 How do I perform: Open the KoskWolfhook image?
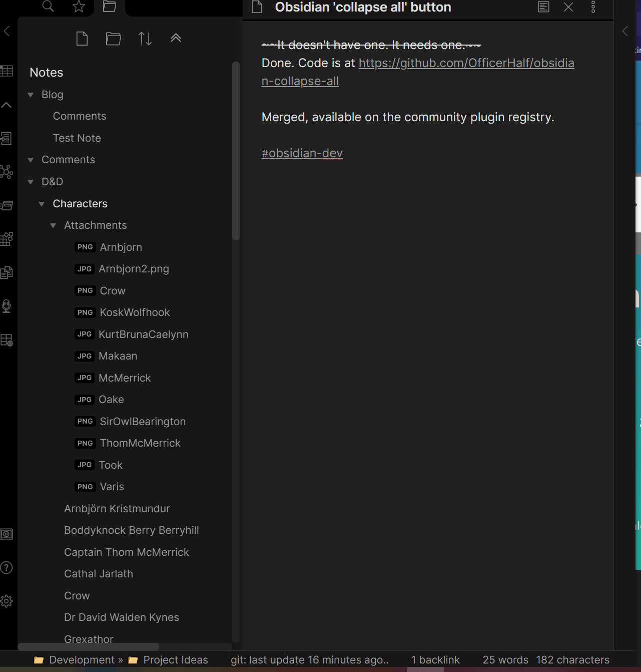[135, 312]
